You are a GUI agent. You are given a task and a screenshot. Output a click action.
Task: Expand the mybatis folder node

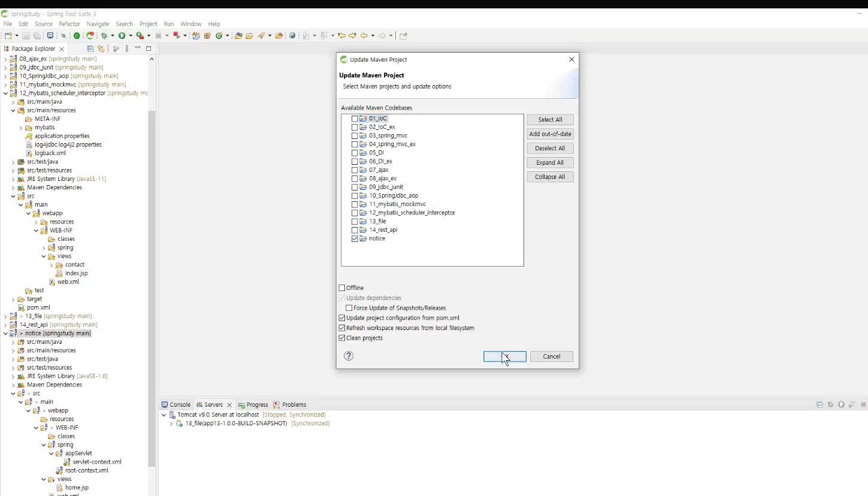[x=21, y=128]
